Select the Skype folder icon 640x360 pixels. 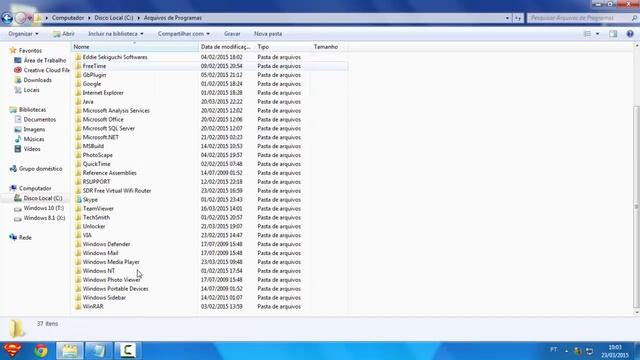(x=78, y=200)
